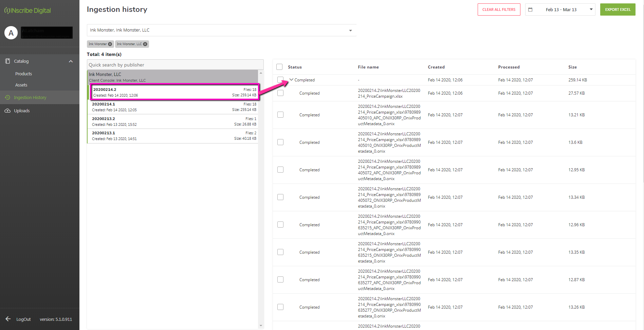
Task: Click the Catalog book icon
Action: click(7, 61)
